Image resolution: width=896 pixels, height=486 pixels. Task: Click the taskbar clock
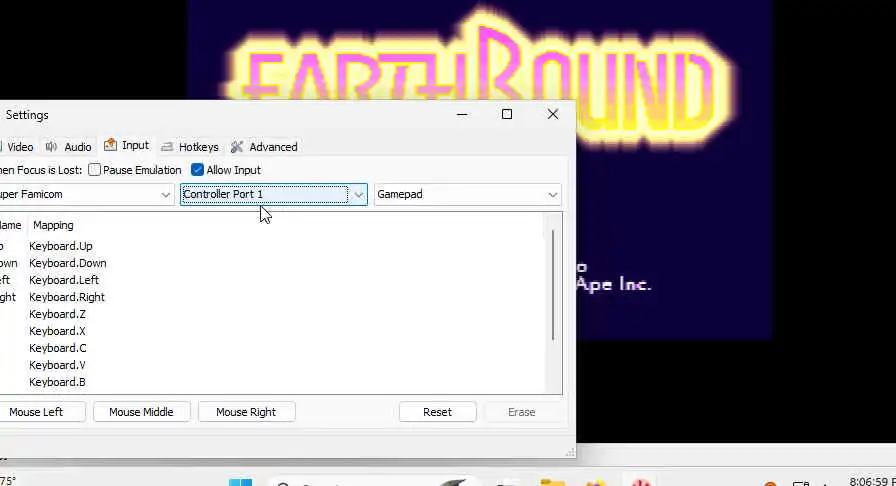pyautogui.click(x=871, y=481)
